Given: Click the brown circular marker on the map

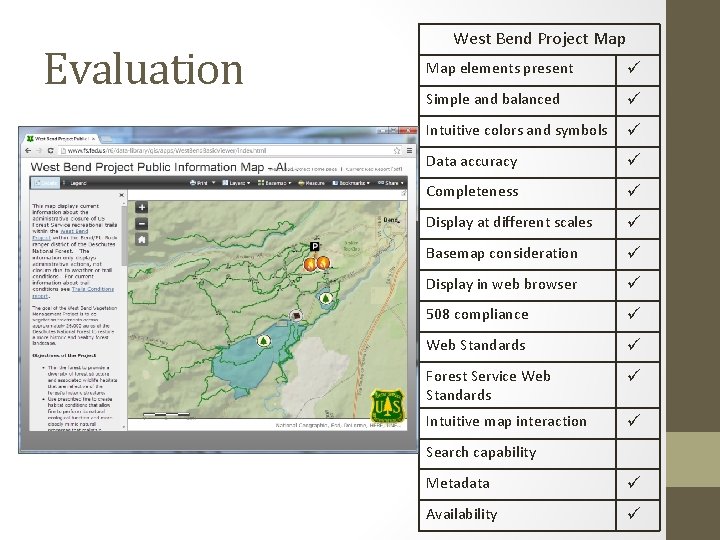Looking at the screenshot, I should pyautogui.click(x=297, y=316).
